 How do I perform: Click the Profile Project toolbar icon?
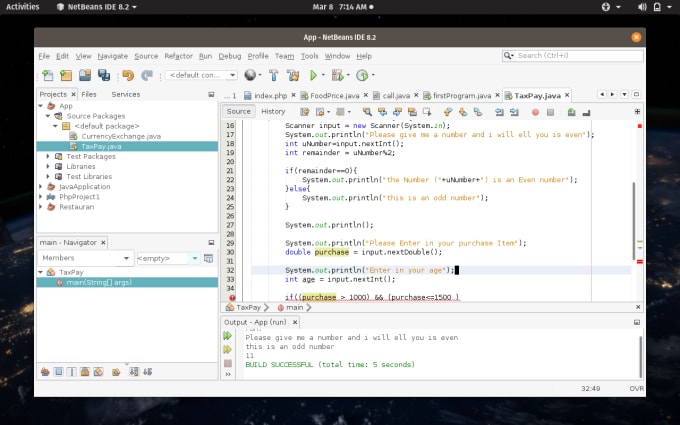click(x=362, y=75)
